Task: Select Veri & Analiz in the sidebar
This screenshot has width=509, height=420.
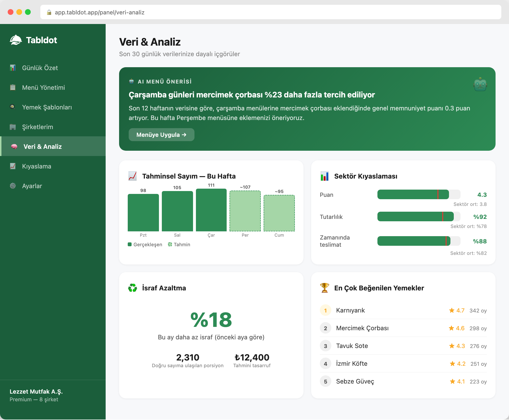Action: click(x=42, y=147)
